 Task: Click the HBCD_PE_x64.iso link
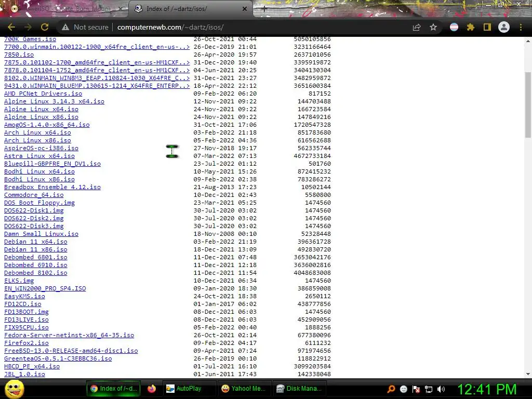click(32, 367)
